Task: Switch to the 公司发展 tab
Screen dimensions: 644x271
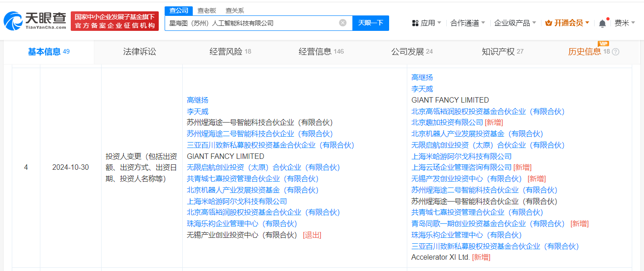Action: [x=412, y=52]
